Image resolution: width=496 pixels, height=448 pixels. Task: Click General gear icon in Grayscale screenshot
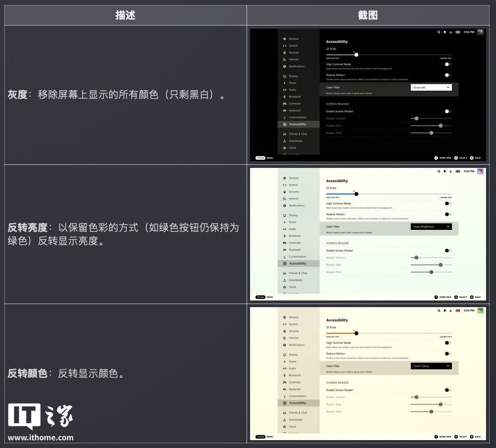tap(285, 39)
